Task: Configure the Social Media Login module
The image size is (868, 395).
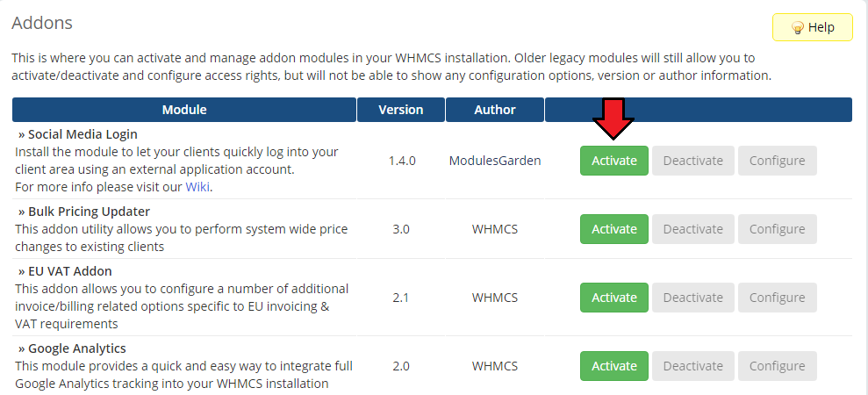Action: pyautogui.click(x=778, y=161)
